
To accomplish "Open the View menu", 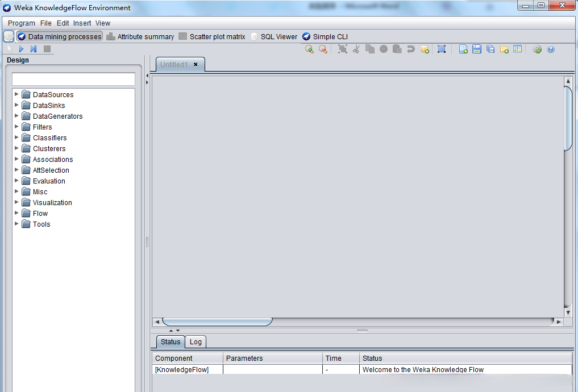I will [x=102, y=23].
